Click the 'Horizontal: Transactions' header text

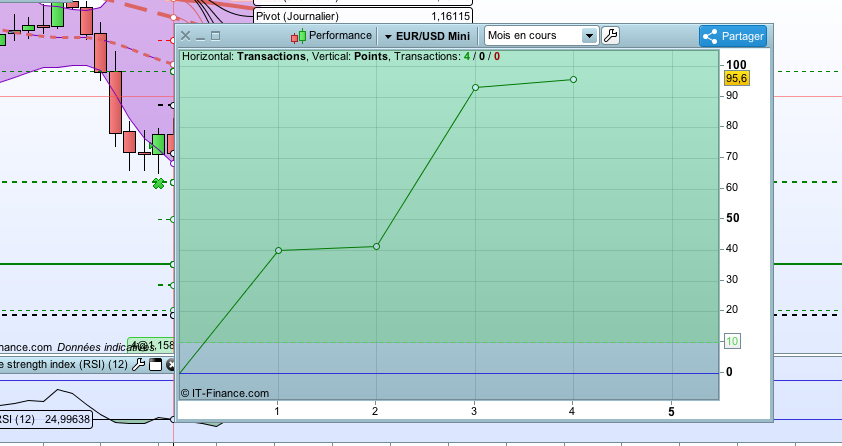pos(244,56)
